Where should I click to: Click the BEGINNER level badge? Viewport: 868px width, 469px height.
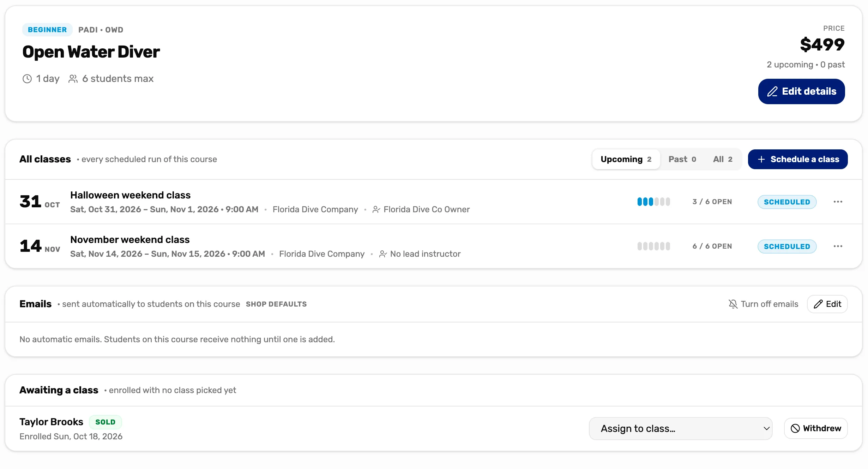(x=47, y=30)
